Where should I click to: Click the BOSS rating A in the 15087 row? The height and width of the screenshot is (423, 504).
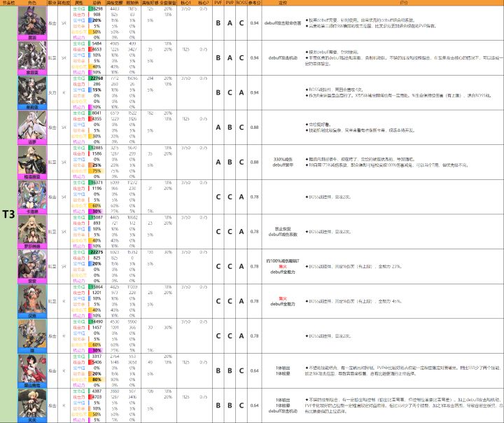point(241,232)
